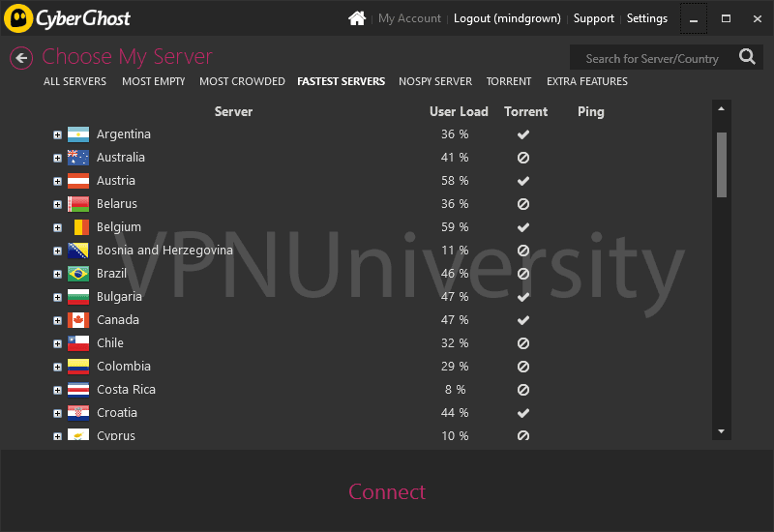
Task: Switch to the TORRENT tab
Action: (509, 81)
